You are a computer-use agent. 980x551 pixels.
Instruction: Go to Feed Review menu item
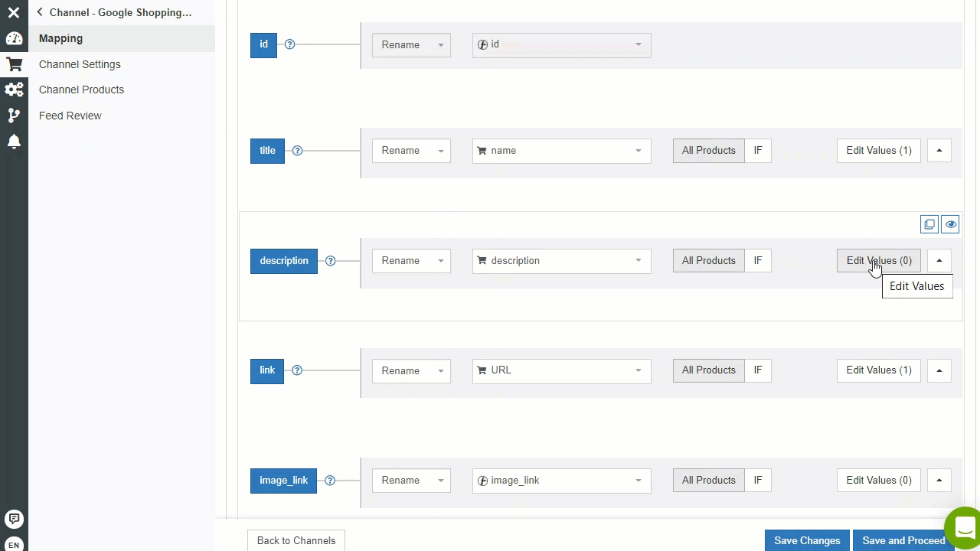(70, 116)
